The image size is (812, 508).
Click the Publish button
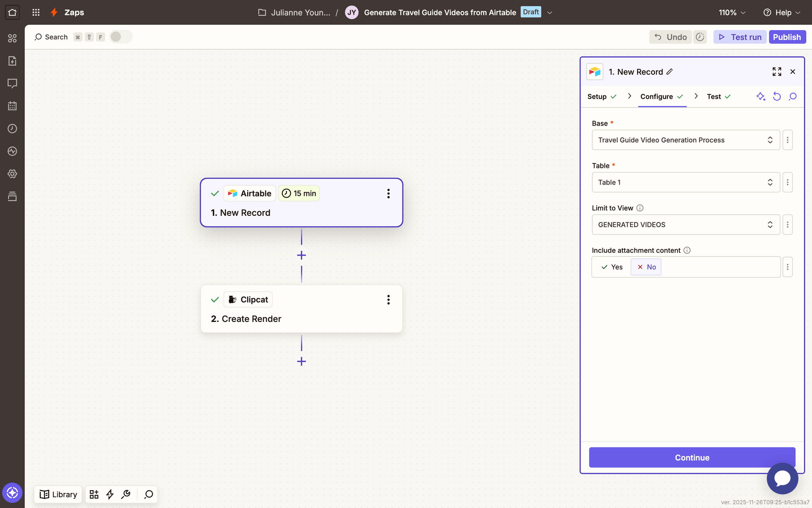tap(787, 37)
